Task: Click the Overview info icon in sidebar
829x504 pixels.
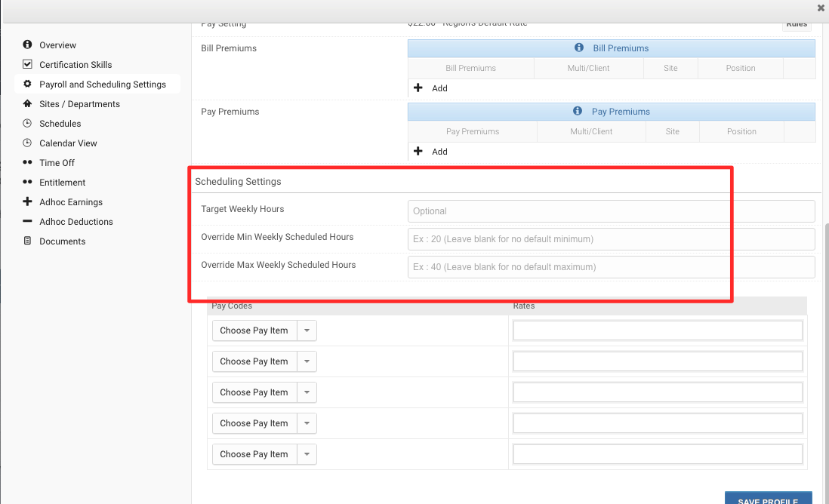Action: pos(27,45)
